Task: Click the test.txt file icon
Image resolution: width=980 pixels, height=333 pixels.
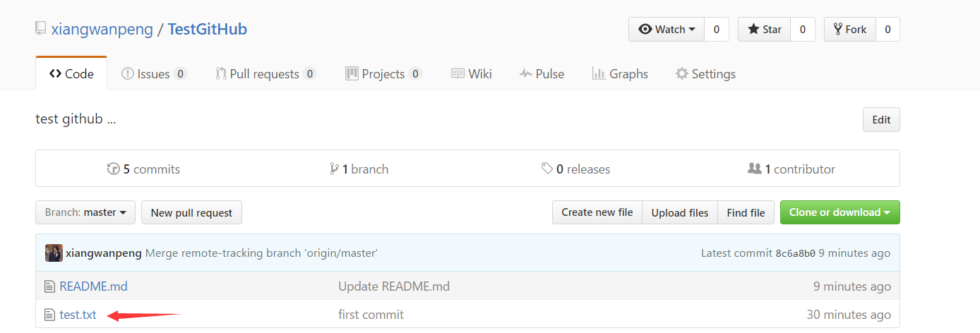Action: (x=49, y=315)
